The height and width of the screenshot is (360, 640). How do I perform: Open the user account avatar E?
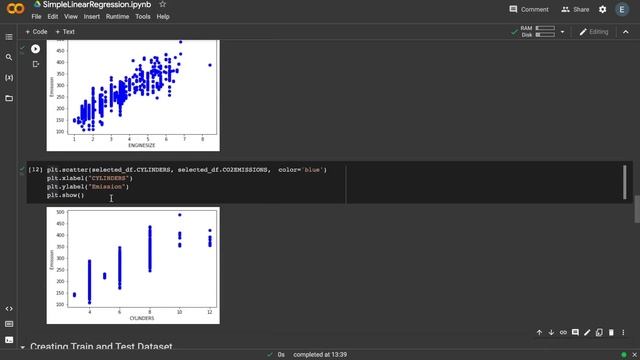622,9
